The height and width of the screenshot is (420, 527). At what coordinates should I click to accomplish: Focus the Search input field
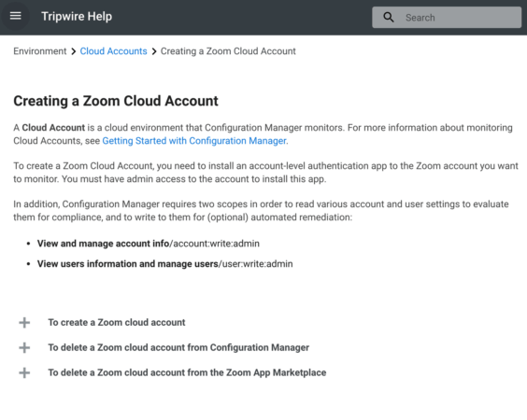pos(447,17)
